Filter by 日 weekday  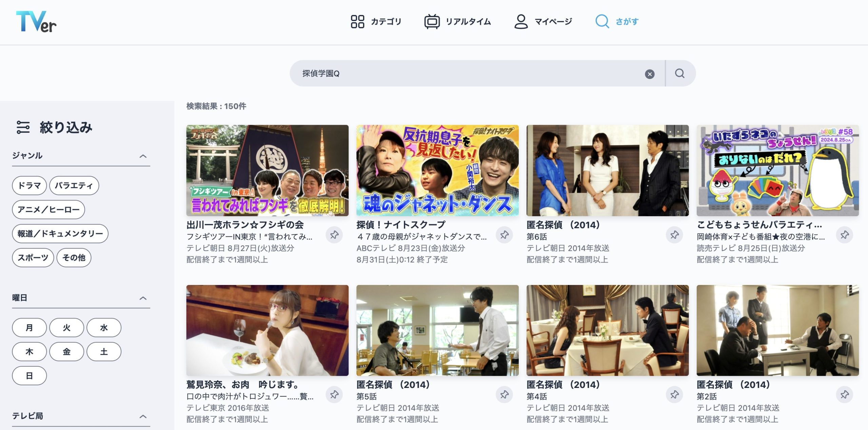[x=29, y=376]
